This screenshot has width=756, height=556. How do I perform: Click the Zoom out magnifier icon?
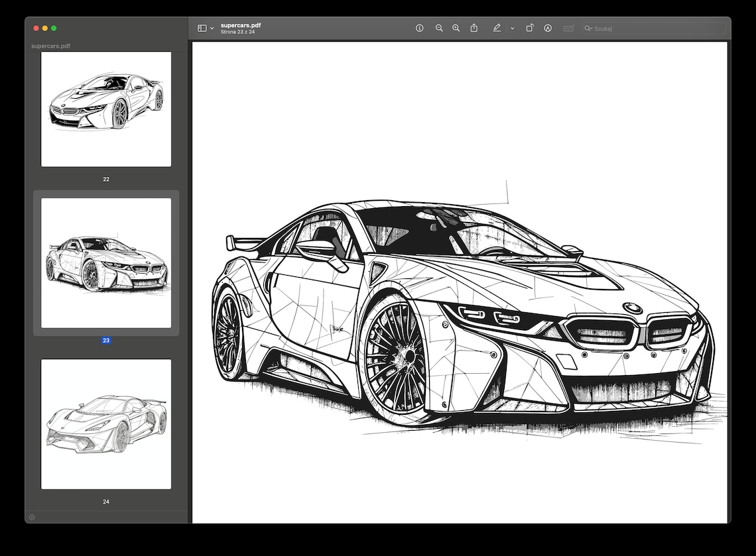pos(439,28)
